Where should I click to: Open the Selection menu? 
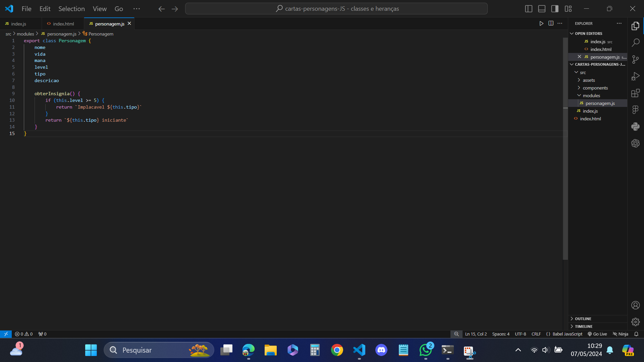71,9
